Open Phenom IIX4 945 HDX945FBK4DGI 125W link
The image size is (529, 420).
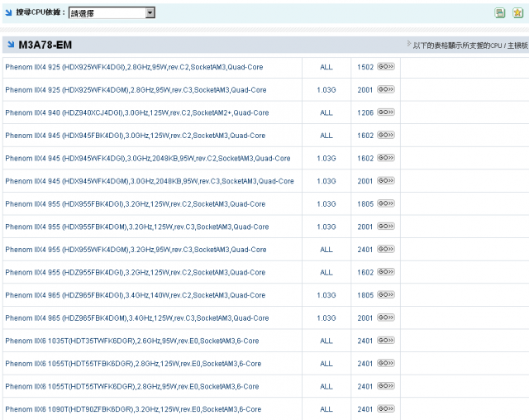(136, 136)
